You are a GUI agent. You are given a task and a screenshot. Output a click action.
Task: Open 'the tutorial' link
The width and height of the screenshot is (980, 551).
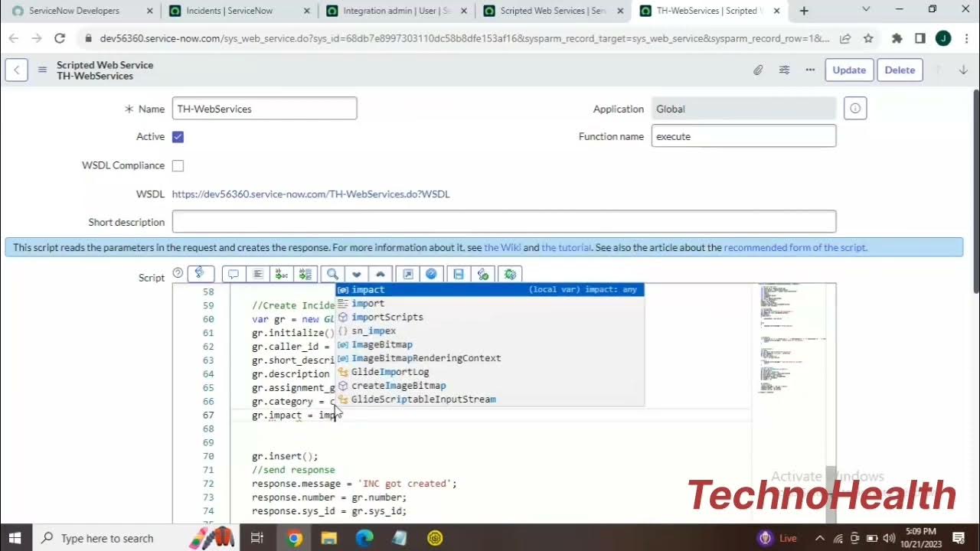pos(567,247)
